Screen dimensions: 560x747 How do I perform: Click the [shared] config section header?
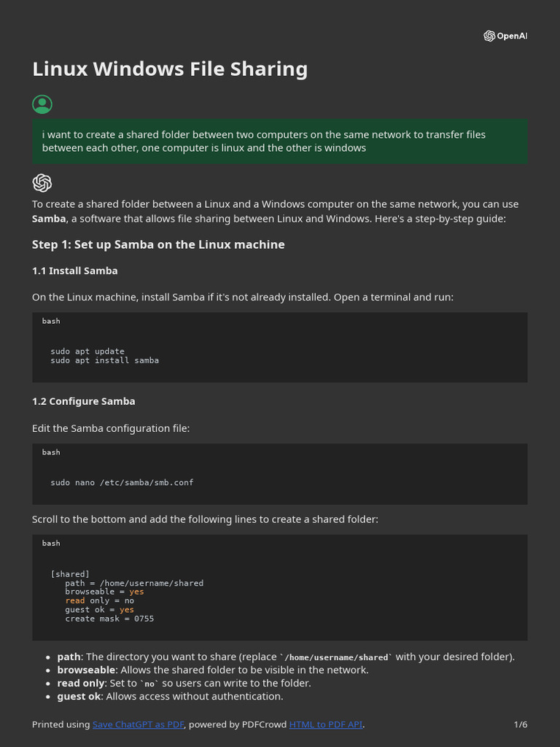(70, 574)
